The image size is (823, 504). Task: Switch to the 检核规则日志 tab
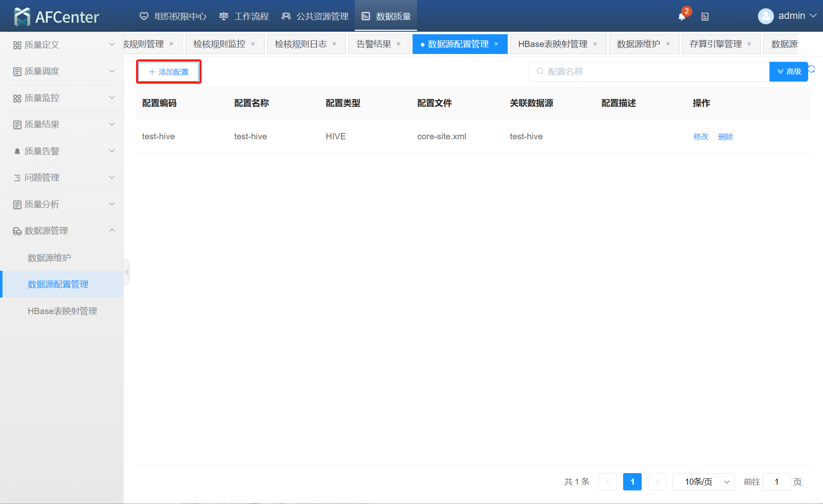pyautogui.click(x=301, y=44)
